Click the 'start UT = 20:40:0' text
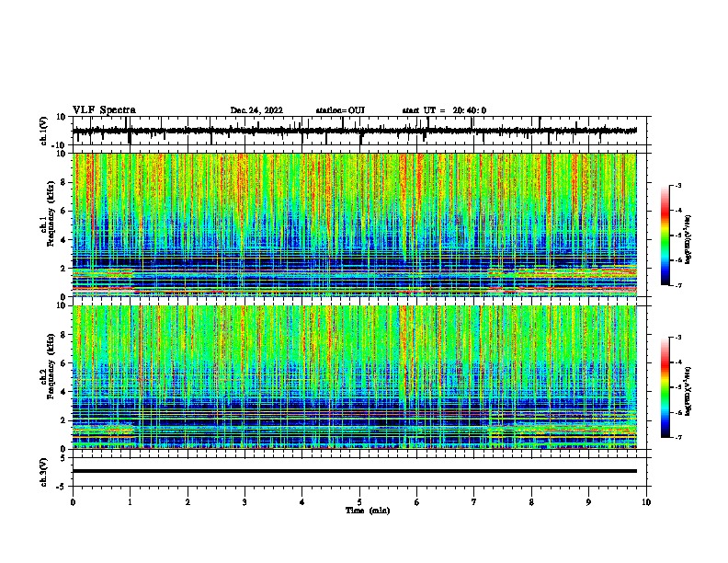This screenshot has width=728, height=563. click(x=444, y=110)
